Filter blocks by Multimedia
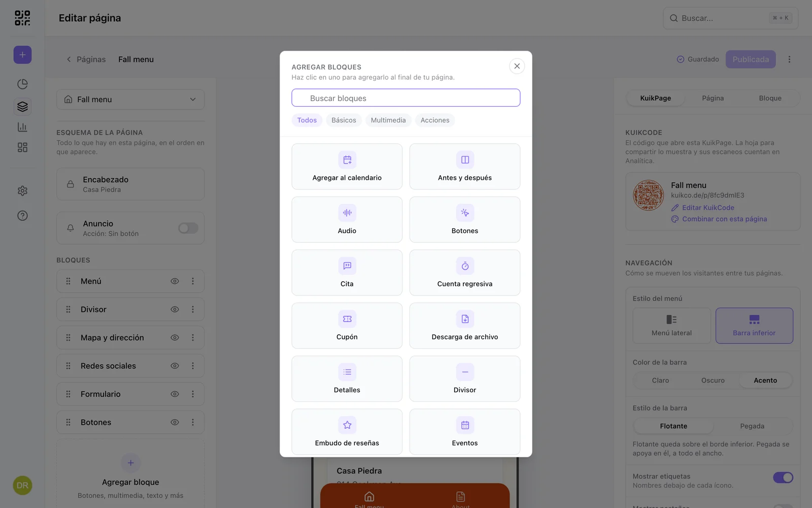The height and width of the screenshot is (508, 812). point(388,120)
